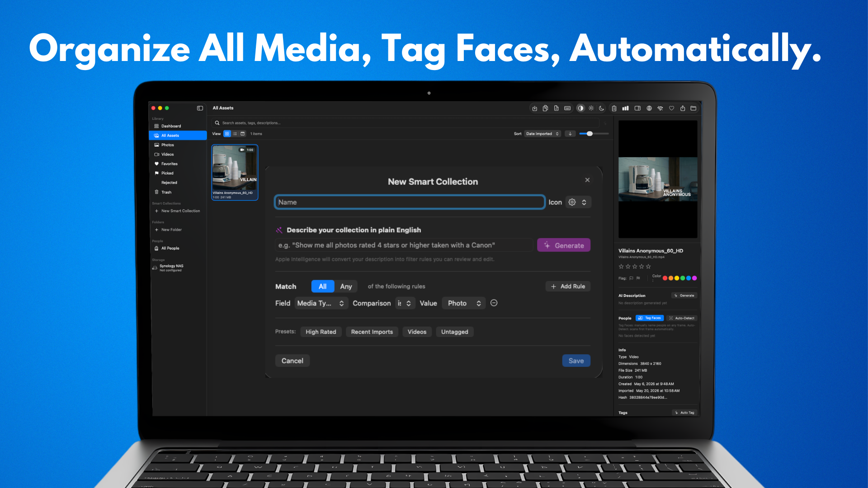Toggle the sidebar with the panel icon

(x=200, y=108)
